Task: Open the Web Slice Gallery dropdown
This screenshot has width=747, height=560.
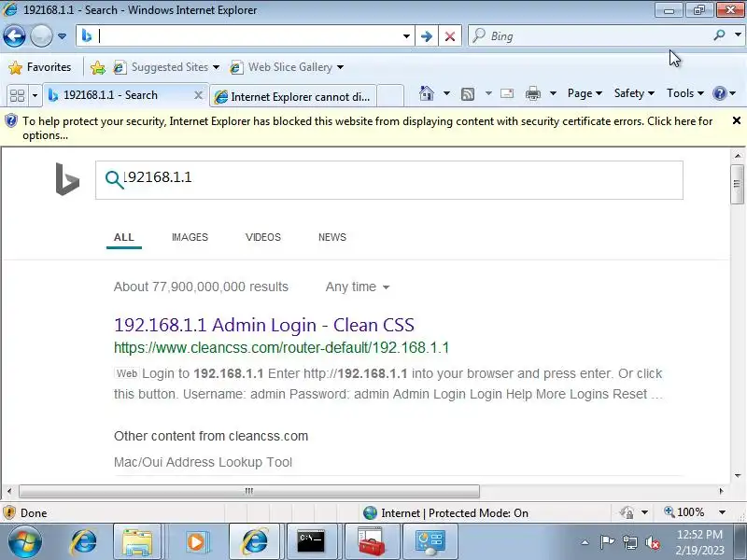Action: tap(287, 67)
